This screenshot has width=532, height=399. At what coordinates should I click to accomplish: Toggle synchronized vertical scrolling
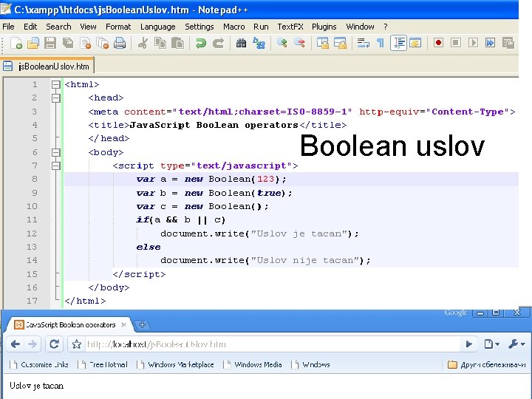(x=323, y=43)
